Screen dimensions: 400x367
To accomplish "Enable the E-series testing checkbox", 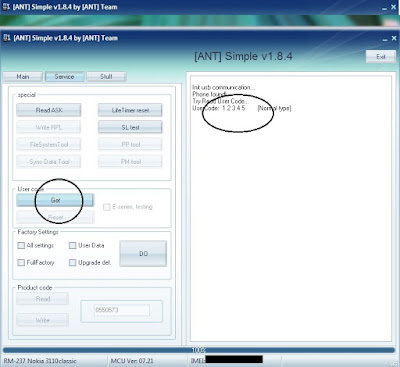I will coord(106,207).
